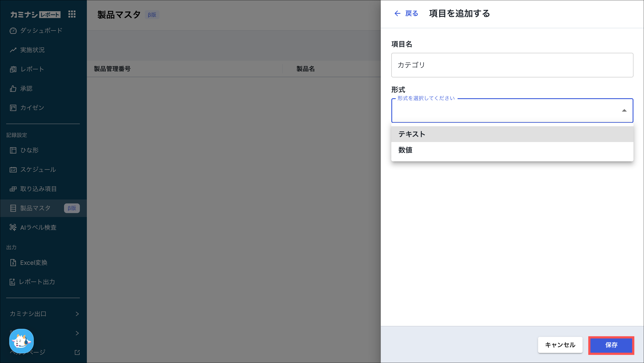
Task: Click the Excel変換 file icon
Action: [x=13, y=263]
